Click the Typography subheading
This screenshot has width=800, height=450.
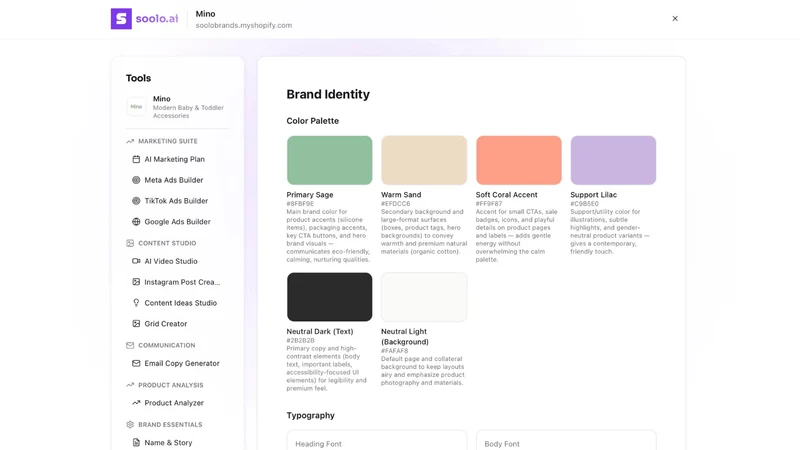click(310, 415)
